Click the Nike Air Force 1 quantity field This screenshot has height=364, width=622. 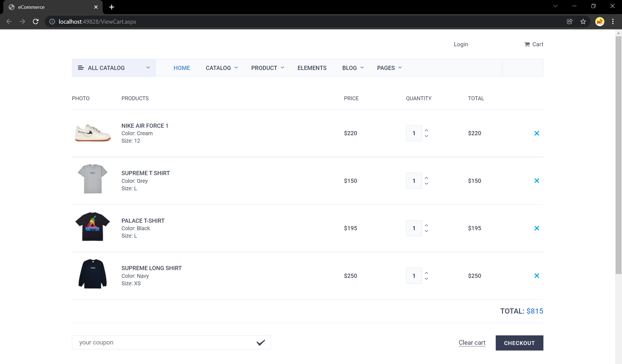coord(414,133)
